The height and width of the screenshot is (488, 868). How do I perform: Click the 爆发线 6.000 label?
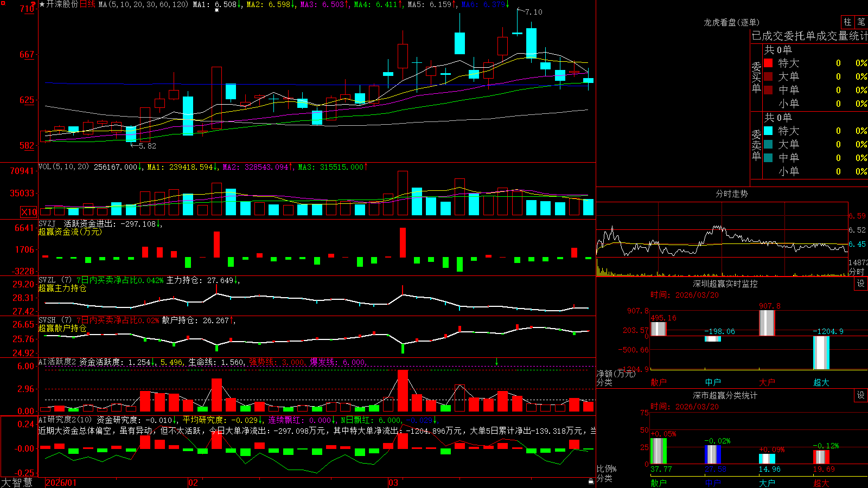338,362
